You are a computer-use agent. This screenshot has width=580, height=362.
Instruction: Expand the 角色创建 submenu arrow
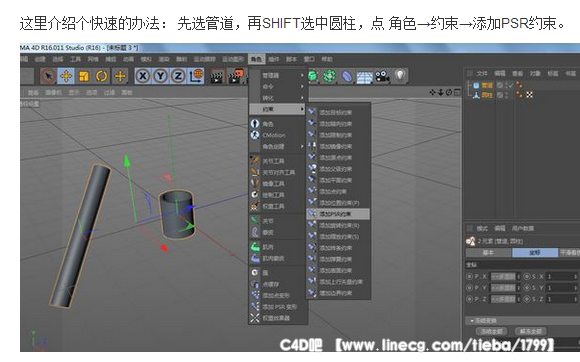[x=302, y=146]
